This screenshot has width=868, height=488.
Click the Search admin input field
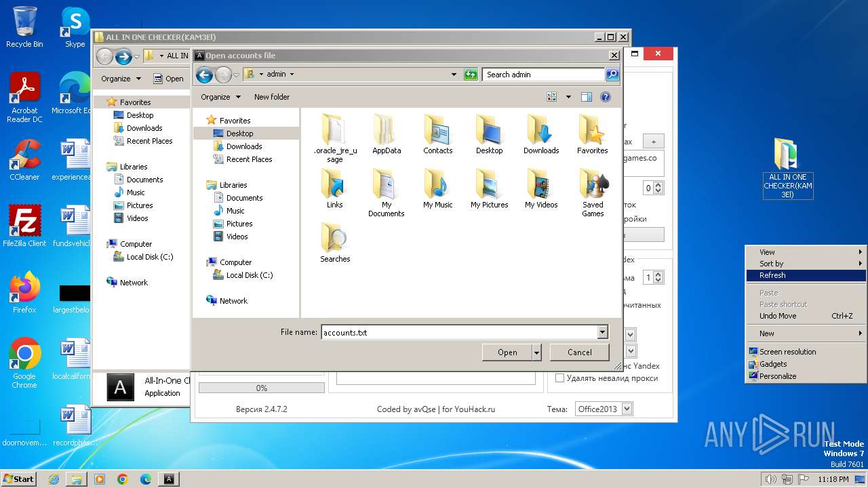click(x=543, y=75)
